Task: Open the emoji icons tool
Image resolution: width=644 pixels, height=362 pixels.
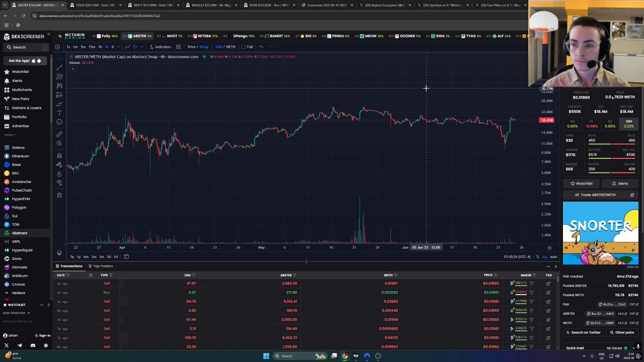Action: 59,122
